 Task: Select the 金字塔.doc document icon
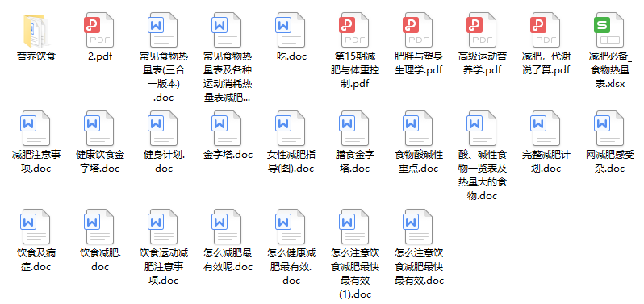(x=227, y=128)
